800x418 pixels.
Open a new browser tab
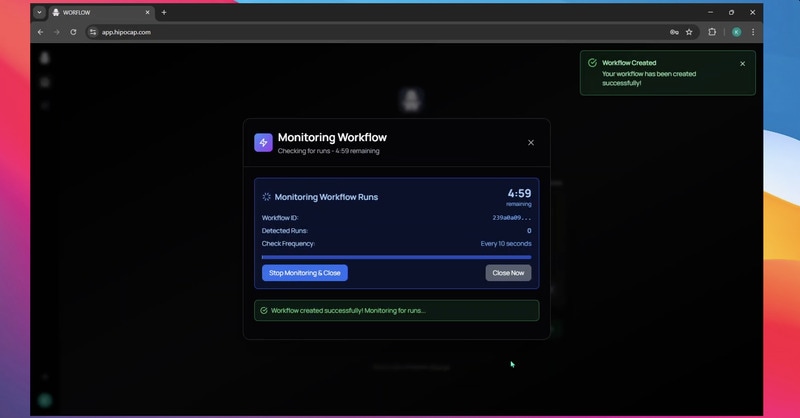tap(164, 12)
